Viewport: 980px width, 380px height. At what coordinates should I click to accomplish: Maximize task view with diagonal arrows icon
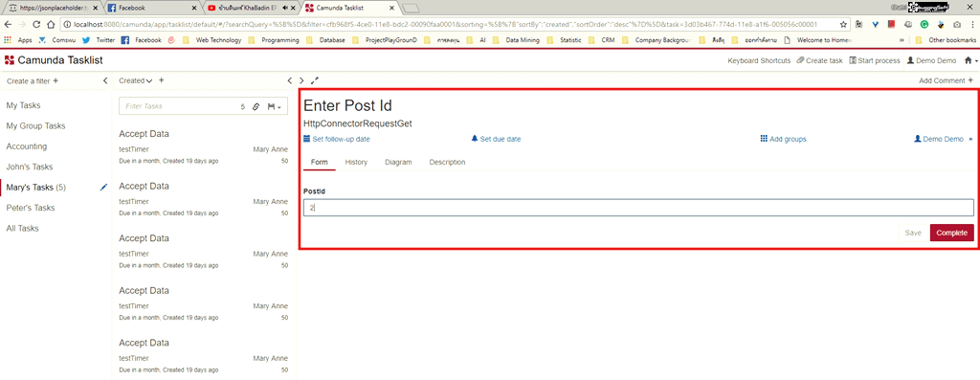coord(314,80)
